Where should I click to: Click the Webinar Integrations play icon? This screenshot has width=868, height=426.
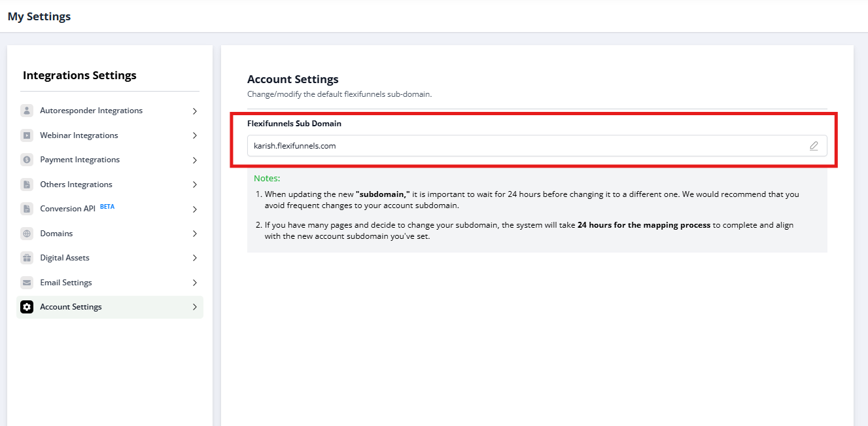point(27,135)
